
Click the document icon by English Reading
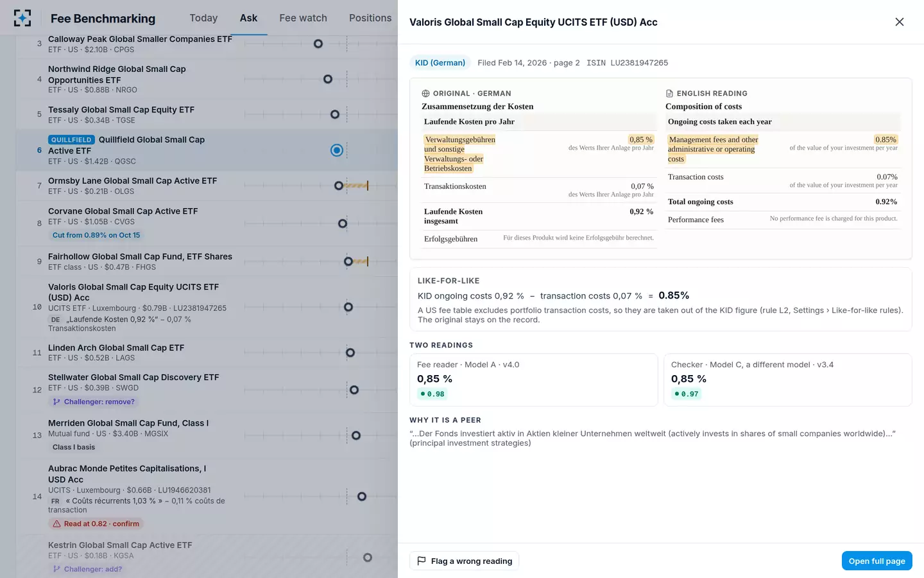[669, 93]
